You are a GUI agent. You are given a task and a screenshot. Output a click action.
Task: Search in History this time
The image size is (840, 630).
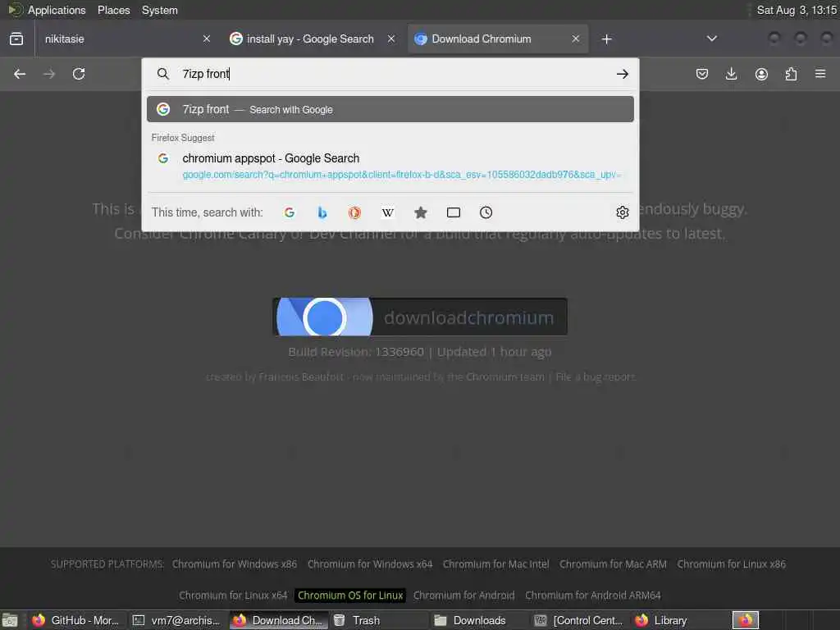[x=486, y=212]
